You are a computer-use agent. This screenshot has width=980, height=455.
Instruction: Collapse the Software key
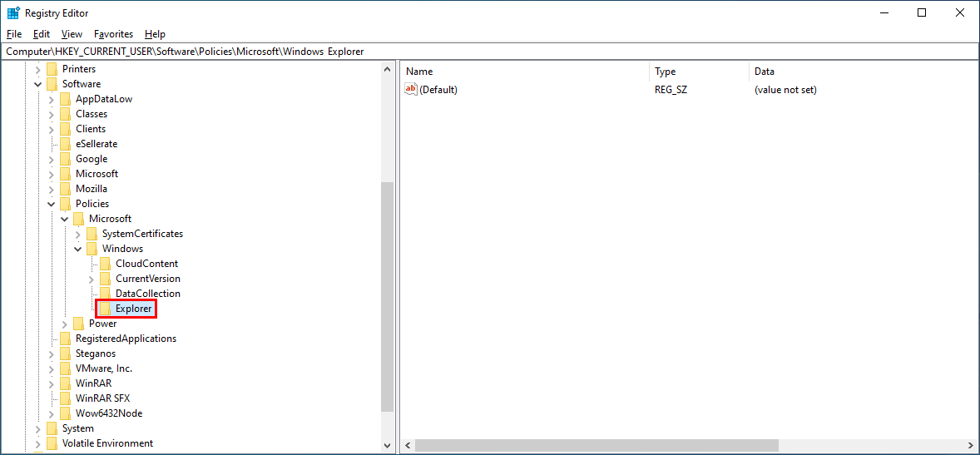pyautogui.click(x=38, y=84)
